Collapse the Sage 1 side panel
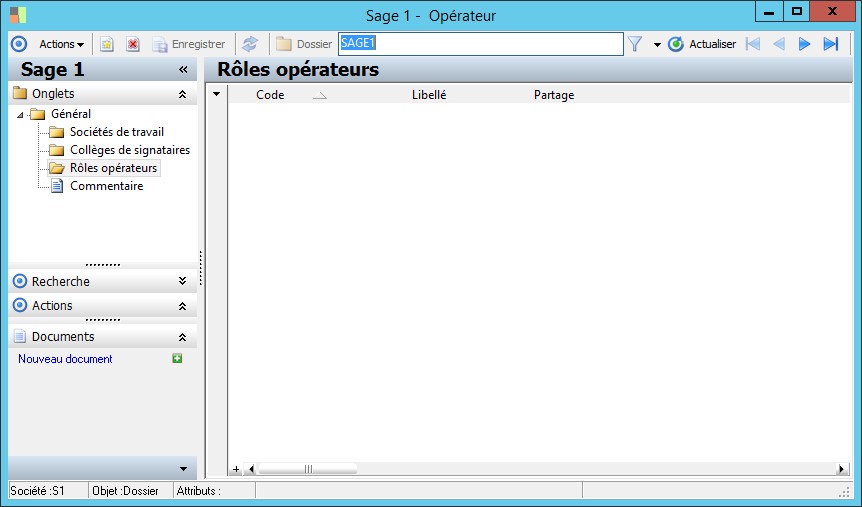862x507 pixels. (183, 69)
